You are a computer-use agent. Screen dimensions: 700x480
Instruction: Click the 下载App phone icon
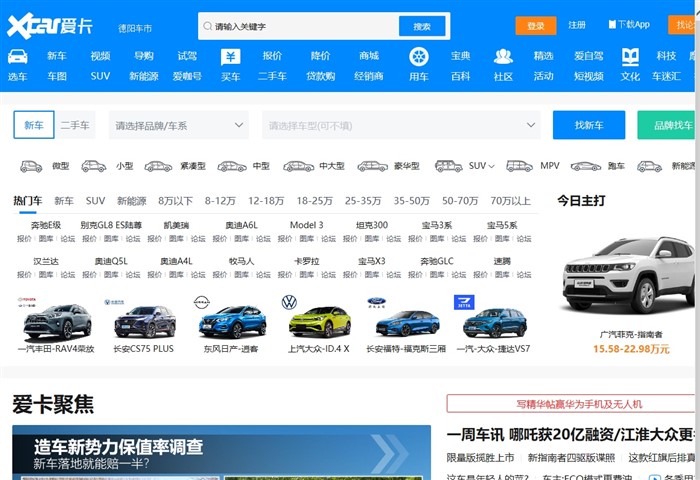click(612, 25)
